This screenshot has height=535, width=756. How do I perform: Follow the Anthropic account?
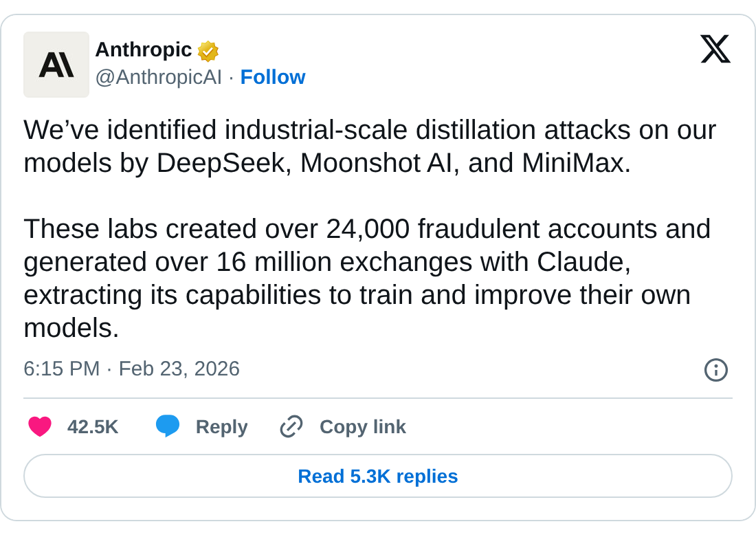(273, 77)
